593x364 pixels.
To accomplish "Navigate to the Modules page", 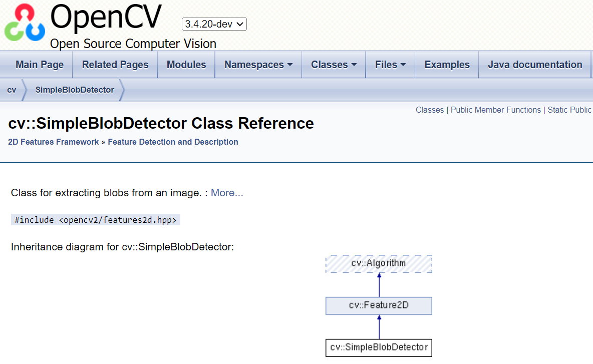I will point(186,65).
